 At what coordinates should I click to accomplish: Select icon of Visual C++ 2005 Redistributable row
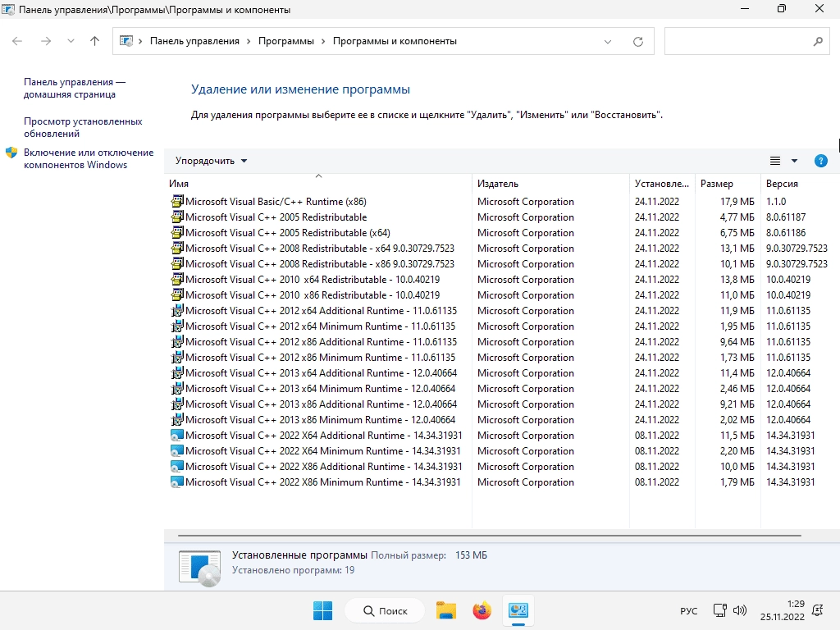(x=177, y=217)
